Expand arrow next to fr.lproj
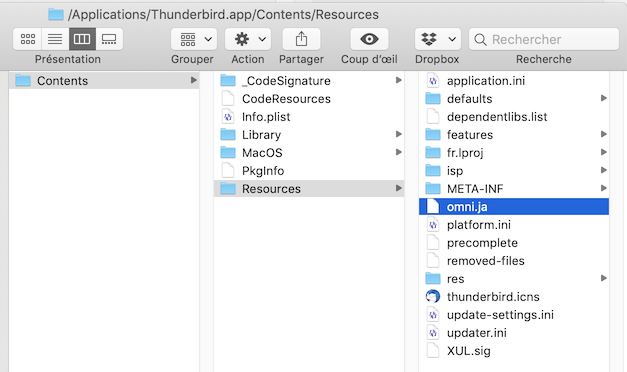 click(604, 152)
